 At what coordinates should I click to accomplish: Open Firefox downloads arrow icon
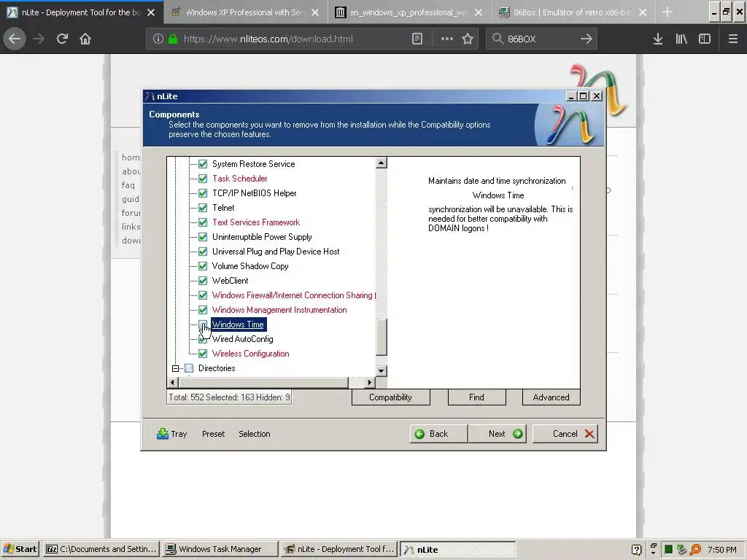pyautogui.click(x=657, y=39)
